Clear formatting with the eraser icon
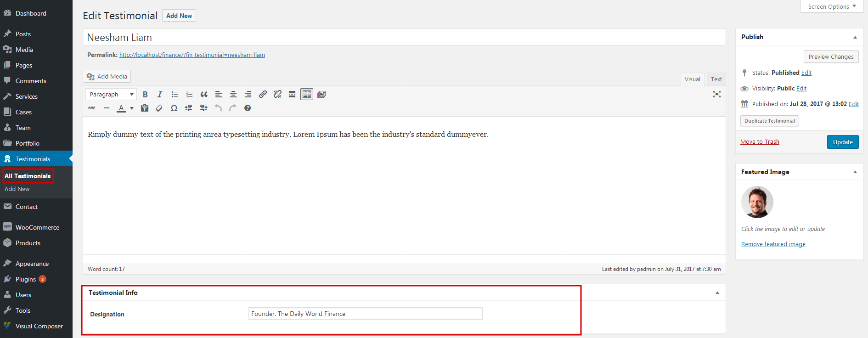The height and width of the screenshot is (338, 868). coord(159,108)
